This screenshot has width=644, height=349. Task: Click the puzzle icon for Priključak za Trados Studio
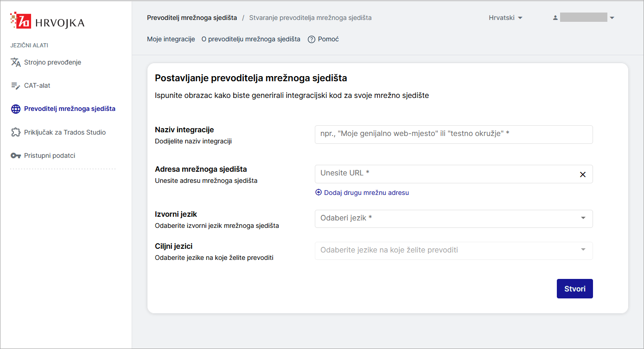[x=16, y=132]
